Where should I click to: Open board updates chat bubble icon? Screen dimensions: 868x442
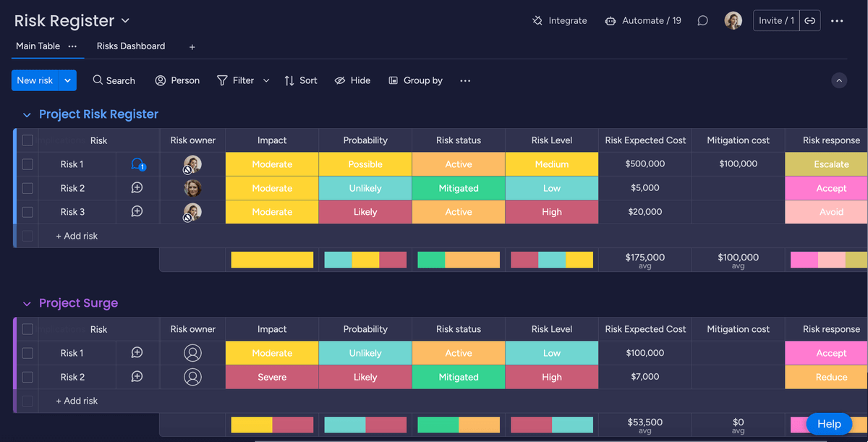702,20
